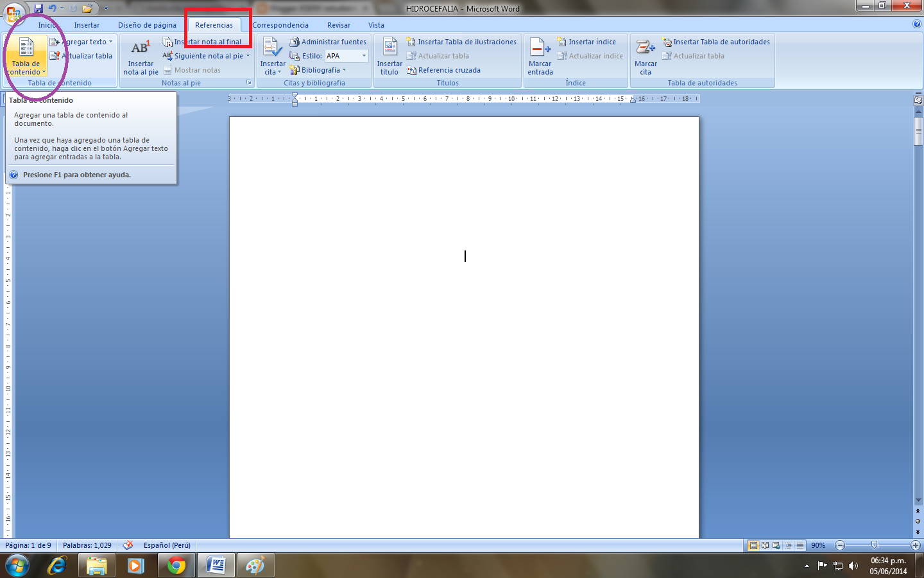Click the volume icon in system tray

[853, 566]
